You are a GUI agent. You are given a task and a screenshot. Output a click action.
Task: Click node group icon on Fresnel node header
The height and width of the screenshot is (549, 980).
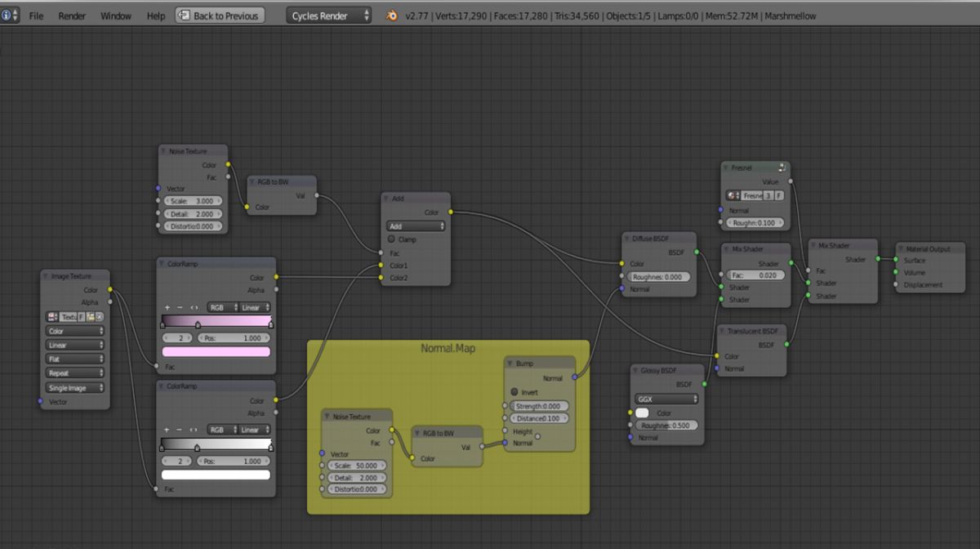782,167
